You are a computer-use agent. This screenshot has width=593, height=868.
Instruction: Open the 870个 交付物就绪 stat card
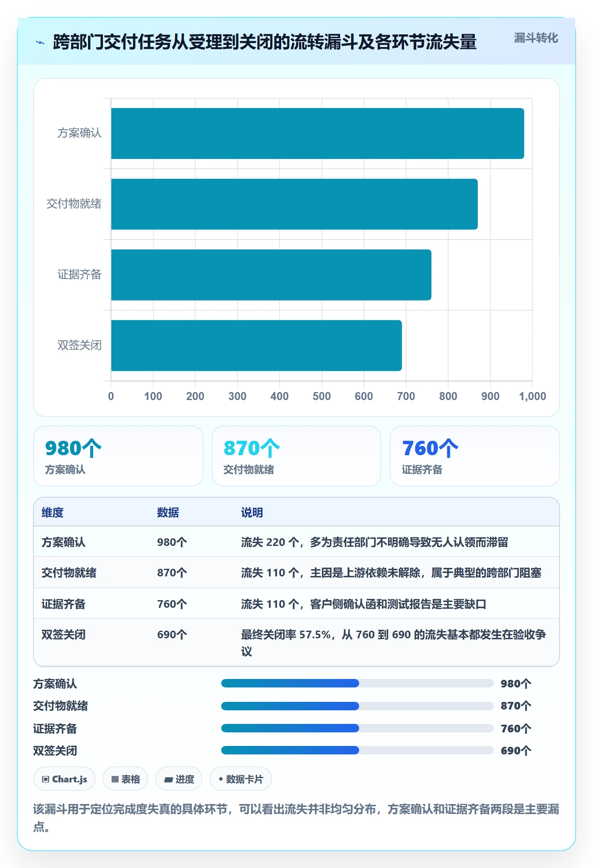coord(296,456)
